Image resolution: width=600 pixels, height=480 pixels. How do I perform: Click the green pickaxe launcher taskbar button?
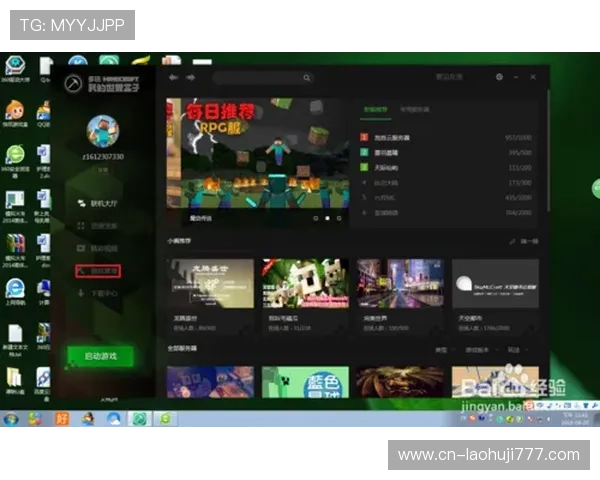tap(139, 419)
